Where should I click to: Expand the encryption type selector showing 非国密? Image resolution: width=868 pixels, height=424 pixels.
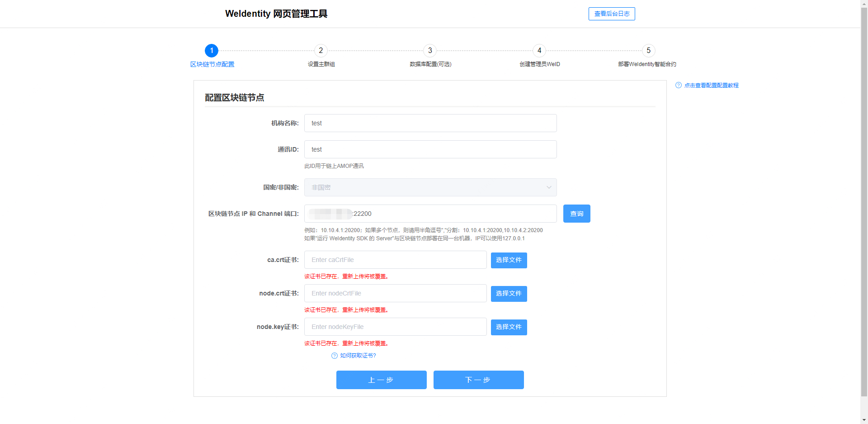[430, 187]
